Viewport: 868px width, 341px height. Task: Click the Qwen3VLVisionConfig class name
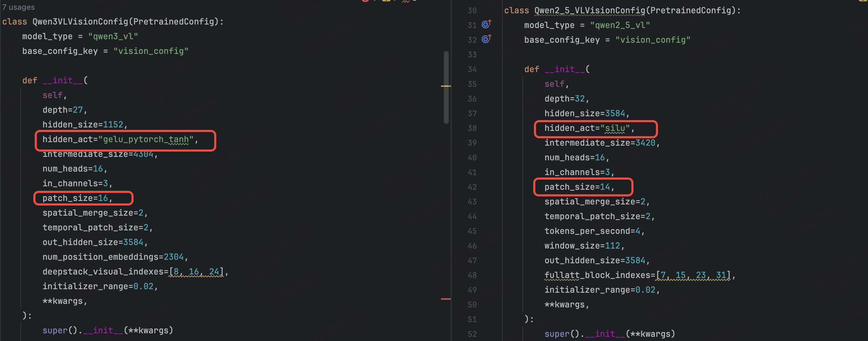click(80, 22)
